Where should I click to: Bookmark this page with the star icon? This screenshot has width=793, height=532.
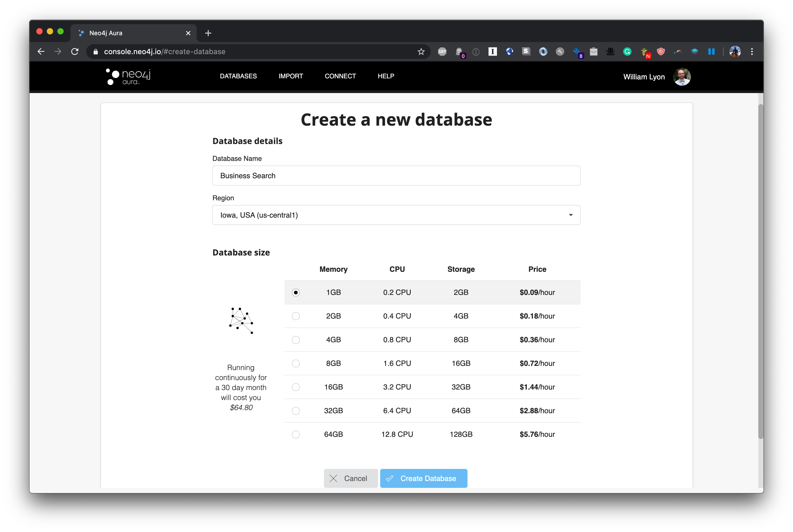coord(421,52)
